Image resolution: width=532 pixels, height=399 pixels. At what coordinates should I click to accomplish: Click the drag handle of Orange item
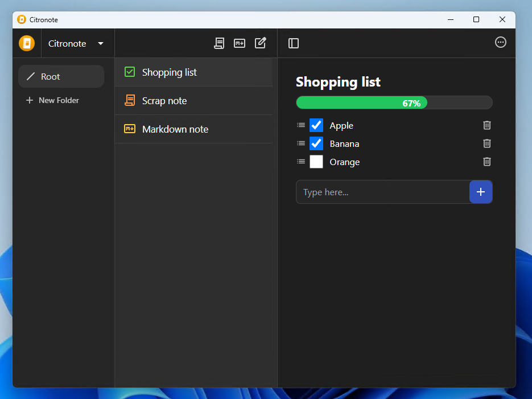coord(301,162)
